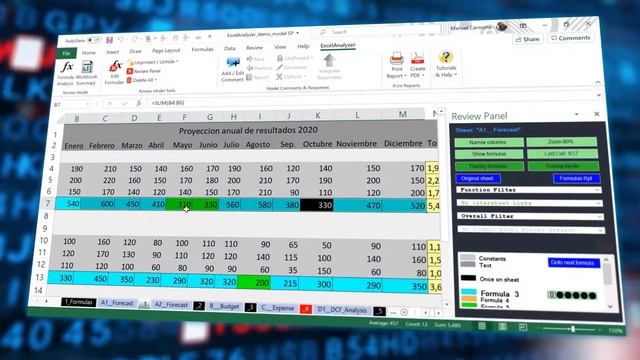Open the Delete All dropdown
Screen dimensions: 640x360
click(141, 80)
